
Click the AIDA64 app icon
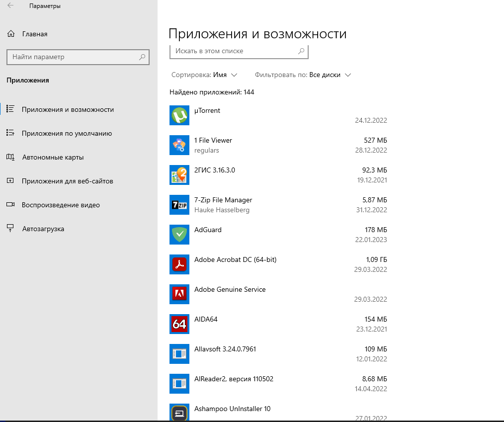tap(179, 324)
